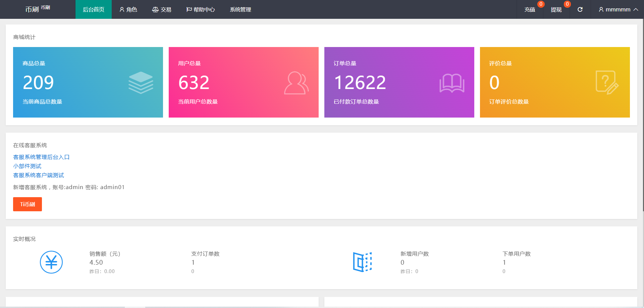644x308 pixels.
Task: Click the refresh icon in top bar
Action: tap(580, 9)
